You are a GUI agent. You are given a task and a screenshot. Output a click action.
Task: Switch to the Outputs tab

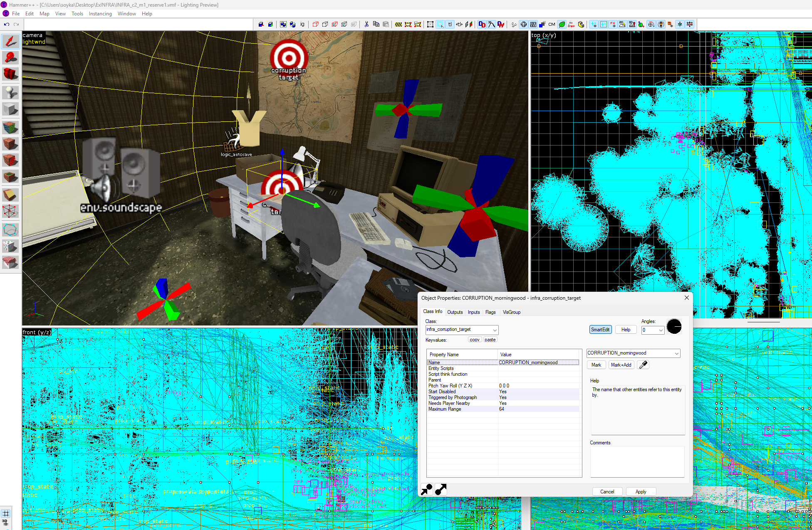455,312
